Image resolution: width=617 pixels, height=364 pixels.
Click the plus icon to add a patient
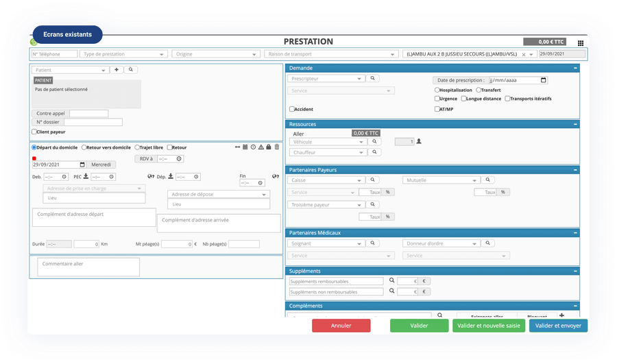pos(116,70)
